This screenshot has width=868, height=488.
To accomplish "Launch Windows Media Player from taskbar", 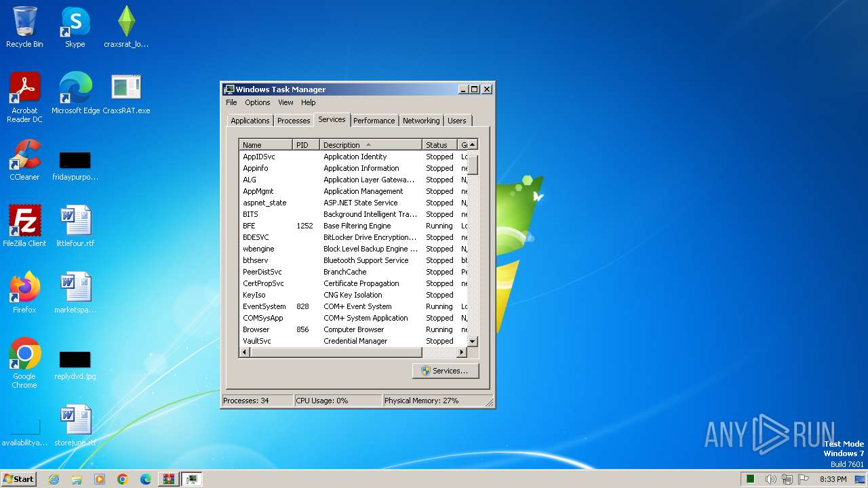I will click(x=100, y=479).
